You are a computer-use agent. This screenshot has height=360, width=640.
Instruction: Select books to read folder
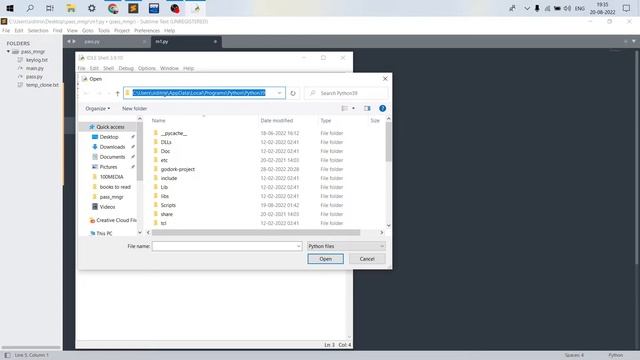115,187
